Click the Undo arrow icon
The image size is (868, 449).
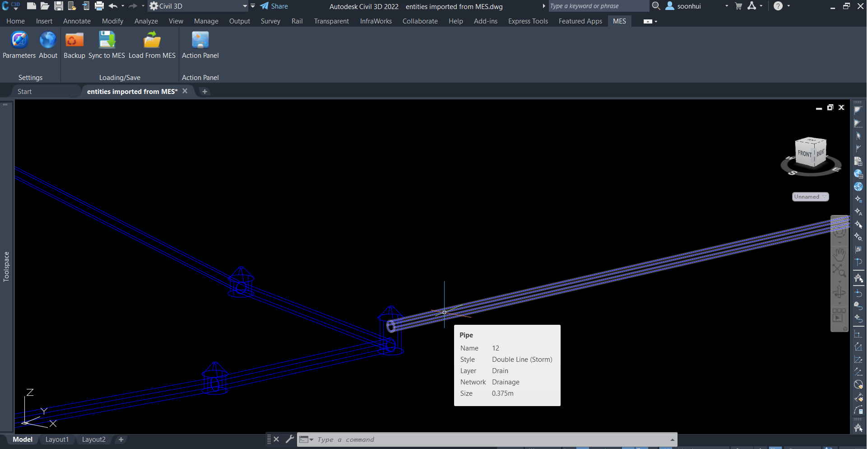coord(113,6)
